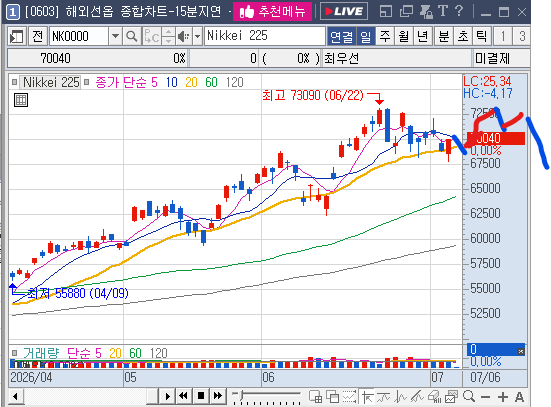Toggle the 종가 단순 moving average box
Screen dimensions: 551x407
(x=86, y=82)
